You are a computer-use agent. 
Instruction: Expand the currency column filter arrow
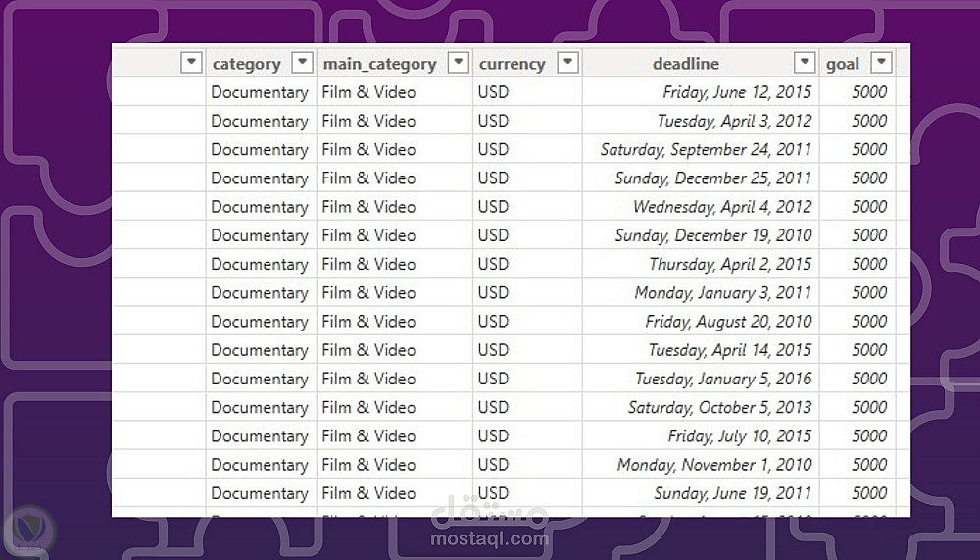tap(567, 63)
